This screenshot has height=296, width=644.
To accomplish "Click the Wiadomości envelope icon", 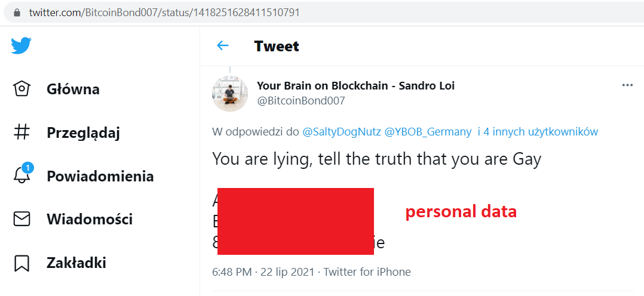I will (x=22, y=219).
